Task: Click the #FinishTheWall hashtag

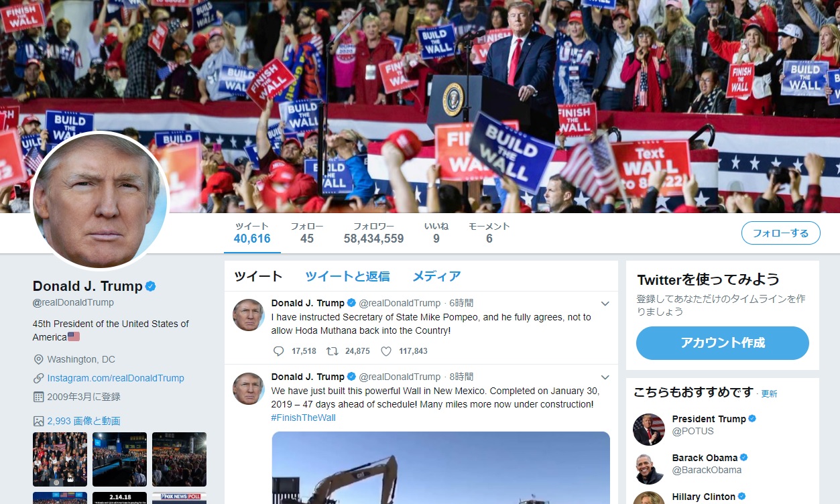Action: click(304, 418)
